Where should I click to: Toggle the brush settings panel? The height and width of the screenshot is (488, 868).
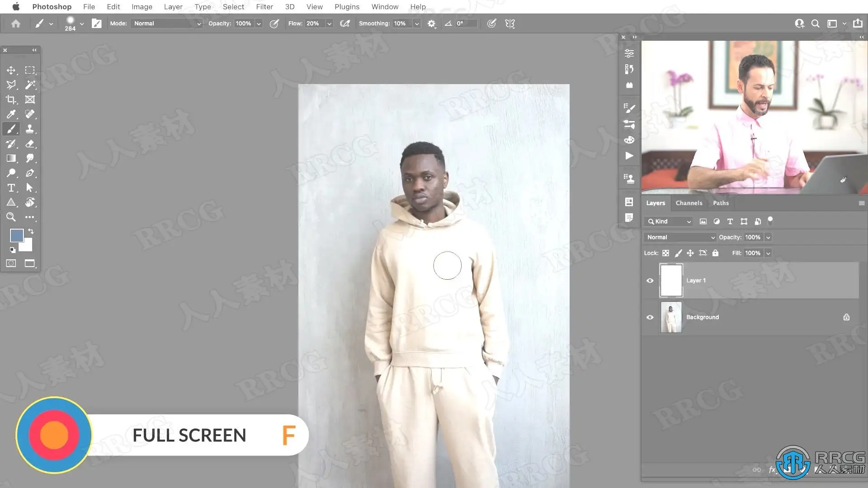pyautogui.click(x=96, y=23)
